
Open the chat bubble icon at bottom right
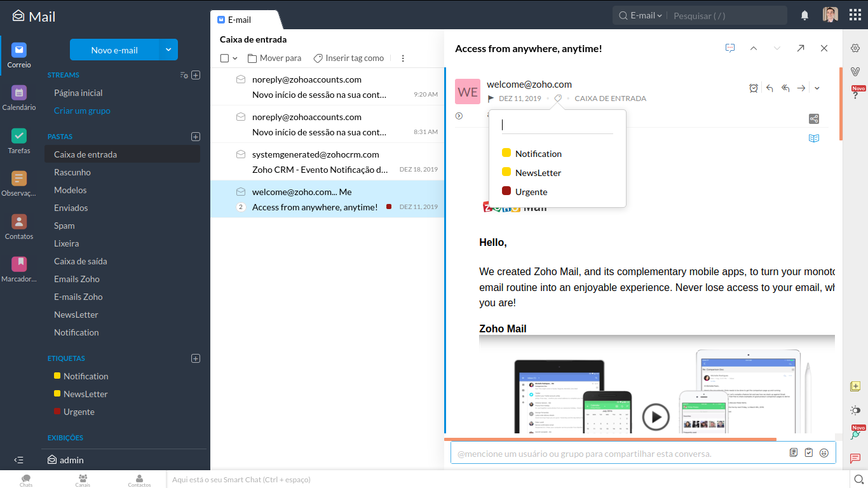click(x=855, y=458)
